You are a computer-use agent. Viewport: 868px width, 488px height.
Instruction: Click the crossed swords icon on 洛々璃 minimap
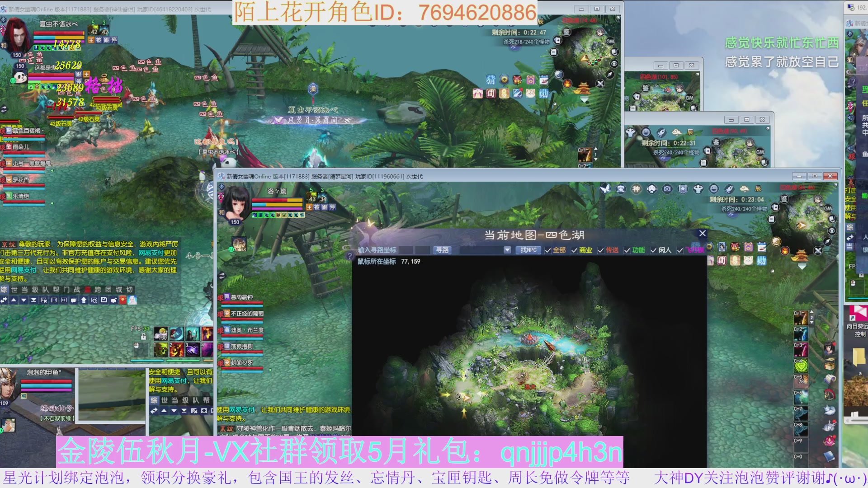[x=817, y=250]
